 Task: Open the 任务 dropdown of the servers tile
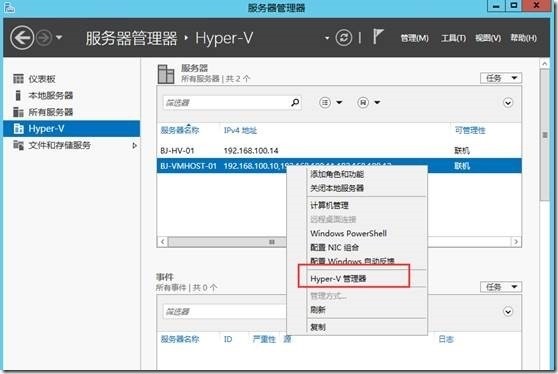pyautogui.click(x=501, y=78)
